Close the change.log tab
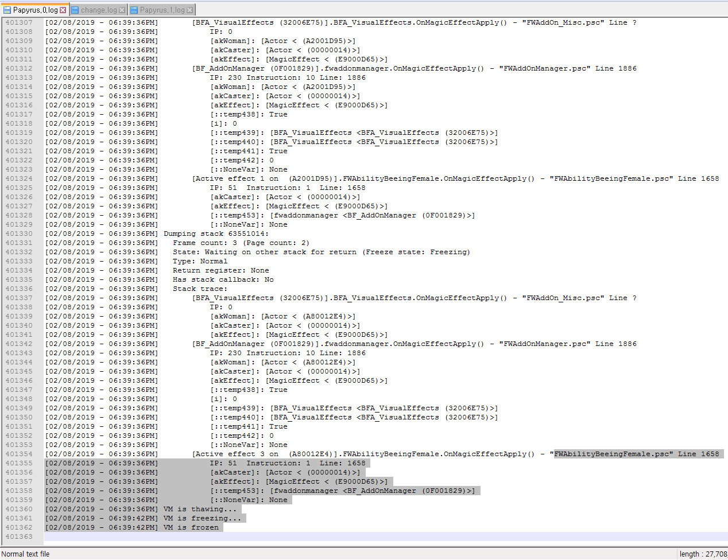The height and width of the screenshot is (560, 728). click(122, 10)
